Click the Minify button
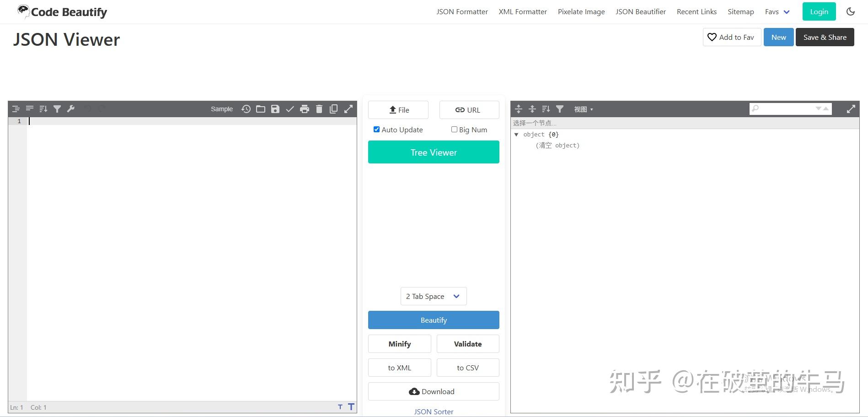 pyautogui.click(x=400, y=344)
